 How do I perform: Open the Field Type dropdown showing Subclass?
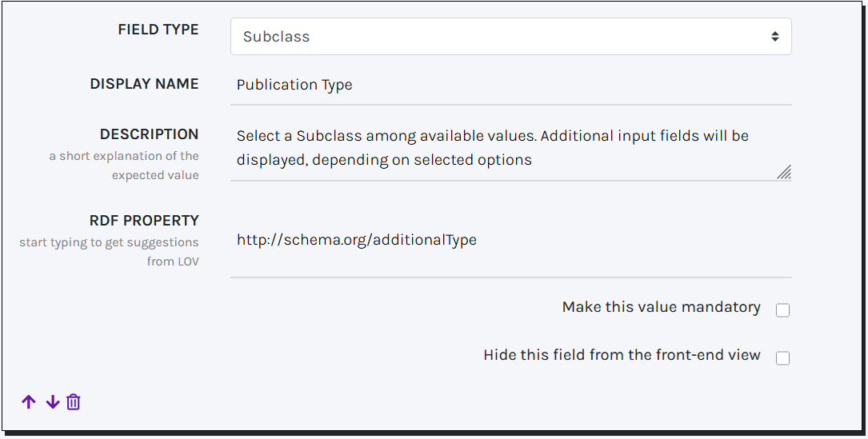coord(510,37)
